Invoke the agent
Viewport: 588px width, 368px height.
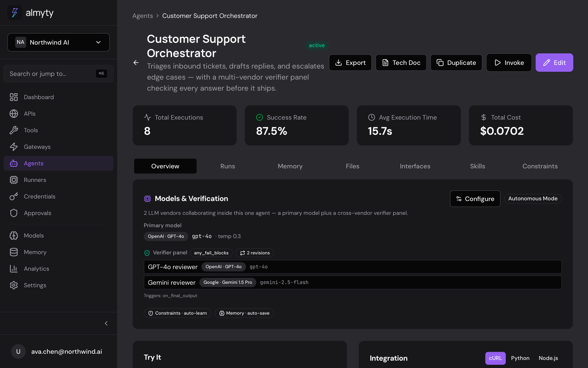(509, 63)
